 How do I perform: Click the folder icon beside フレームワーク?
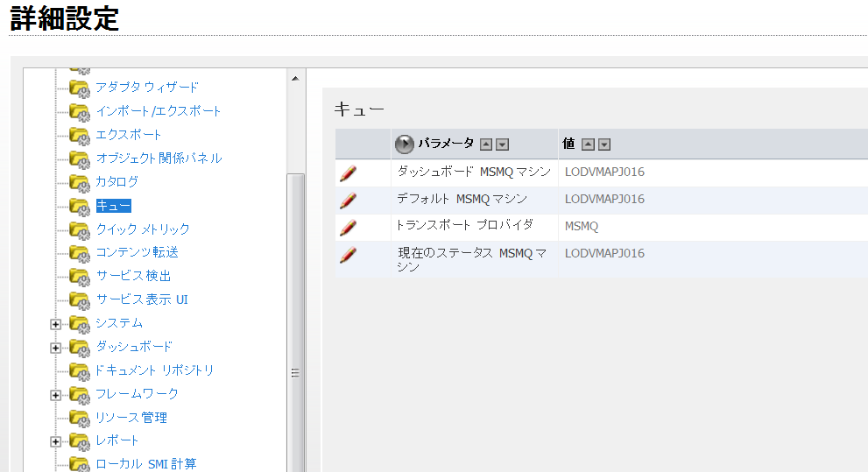click(80, 395)
